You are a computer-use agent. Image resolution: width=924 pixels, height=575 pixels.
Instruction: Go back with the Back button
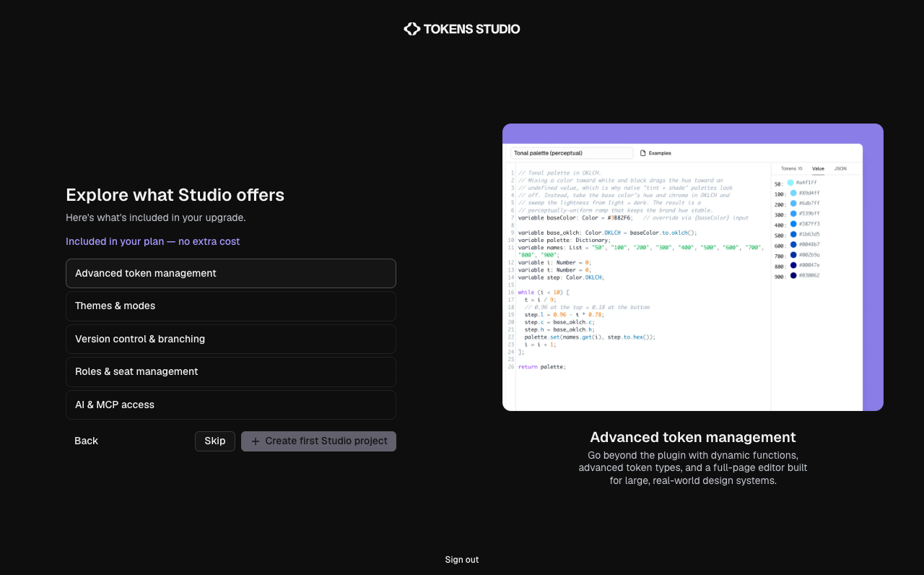click(x=86, y=441)
